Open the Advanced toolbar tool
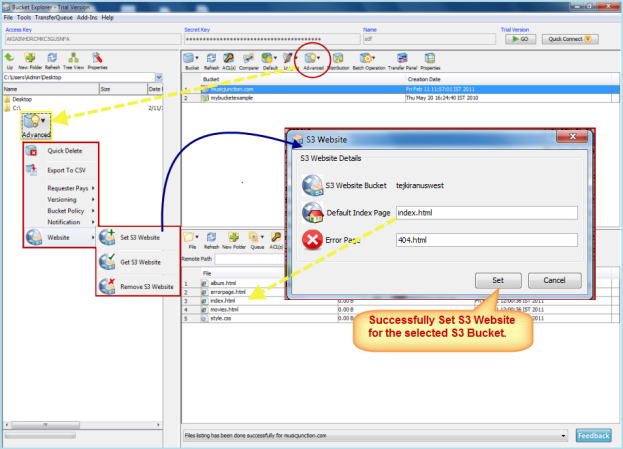 313,62
